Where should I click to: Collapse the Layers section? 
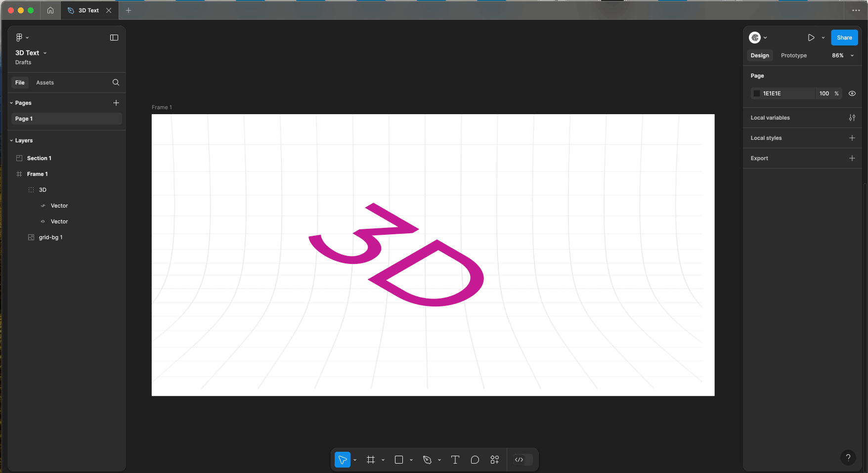point(11,140)
